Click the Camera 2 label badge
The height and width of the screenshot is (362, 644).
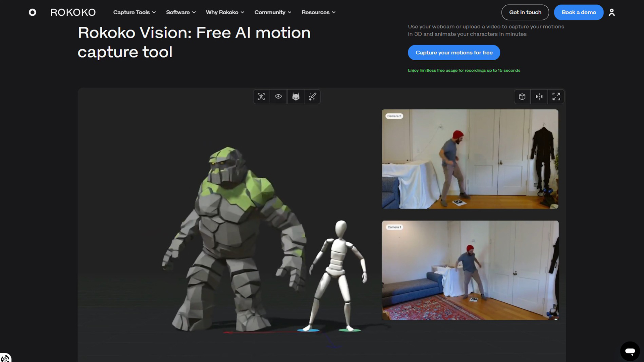(394, 116)
